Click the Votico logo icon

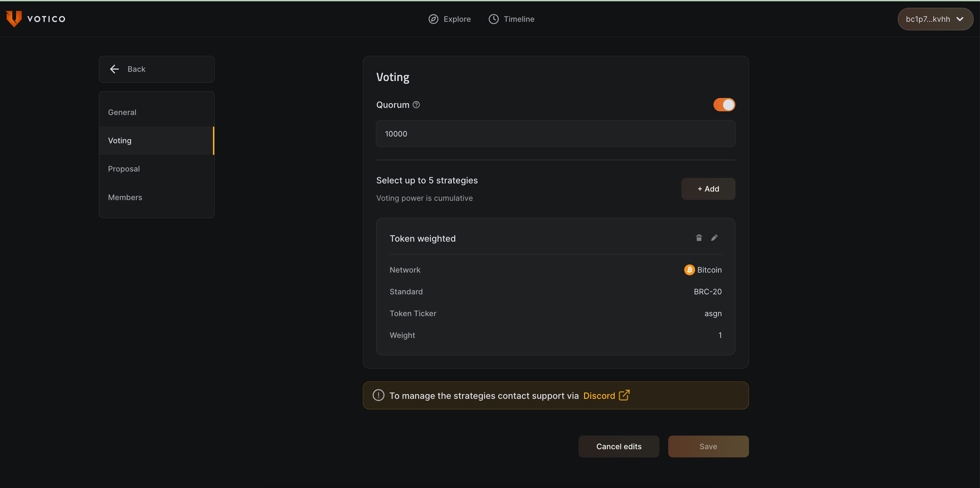[14, 19]
